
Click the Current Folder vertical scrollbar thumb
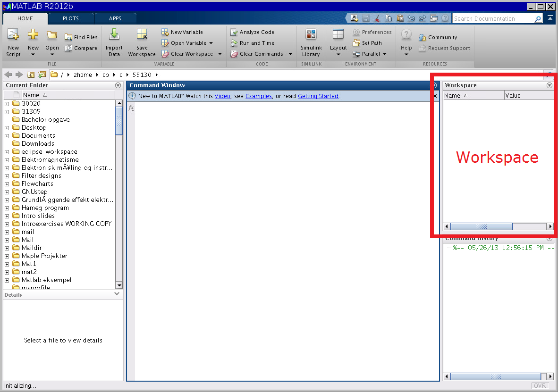point(119,121)
